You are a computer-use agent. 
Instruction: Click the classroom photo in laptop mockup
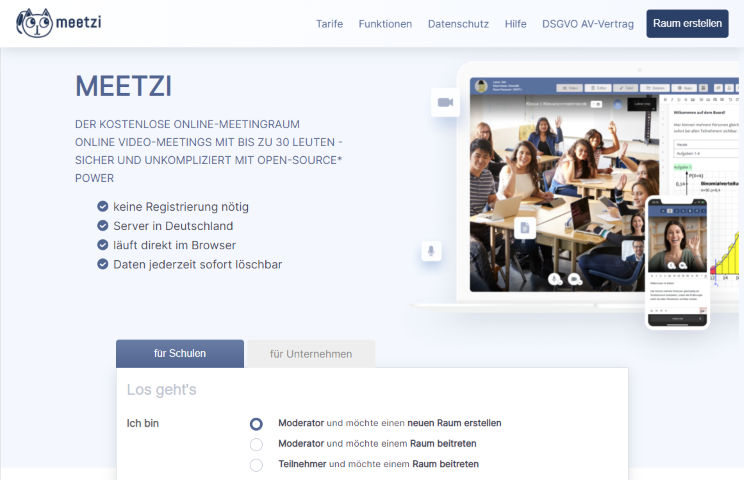pos(564,193)
